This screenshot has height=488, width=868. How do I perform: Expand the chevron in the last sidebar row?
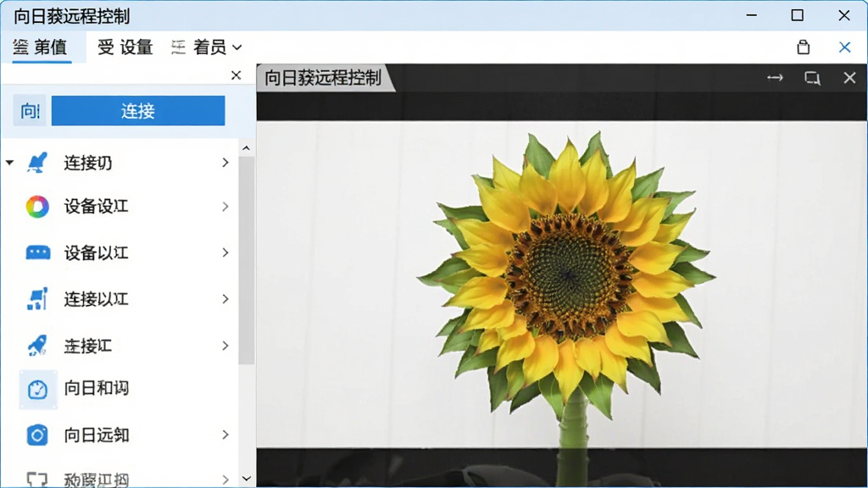click(225, 480)
